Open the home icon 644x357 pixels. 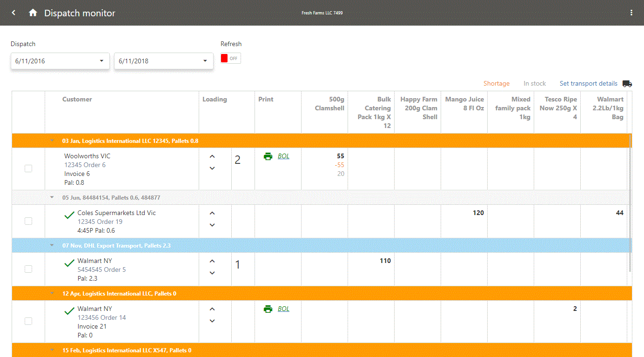pos(33,13)
